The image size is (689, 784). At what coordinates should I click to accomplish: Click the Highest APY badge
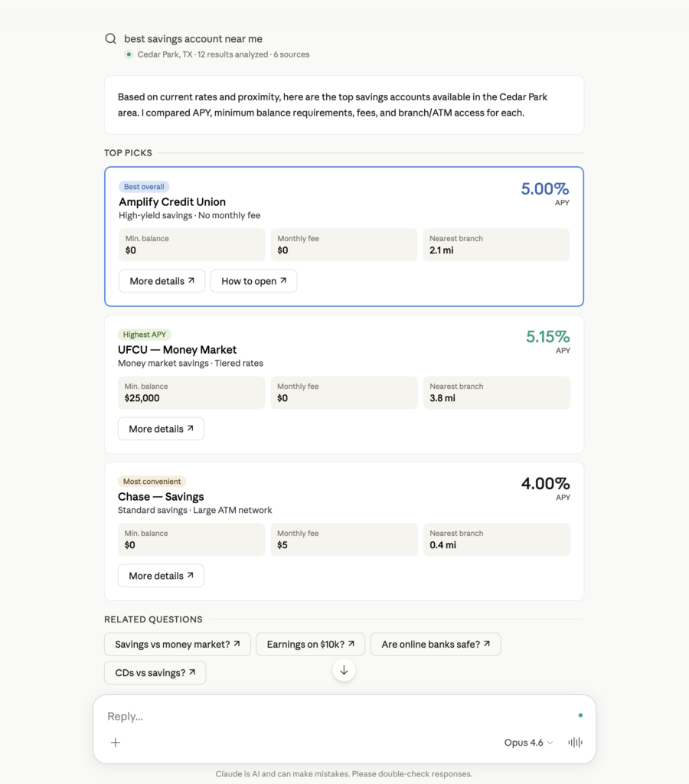click(145, 335)
